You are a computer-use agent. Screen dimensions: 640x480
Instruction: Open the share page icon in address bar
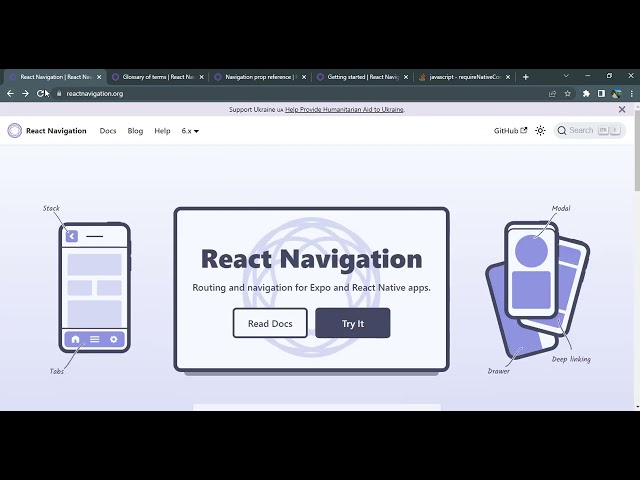552,93
